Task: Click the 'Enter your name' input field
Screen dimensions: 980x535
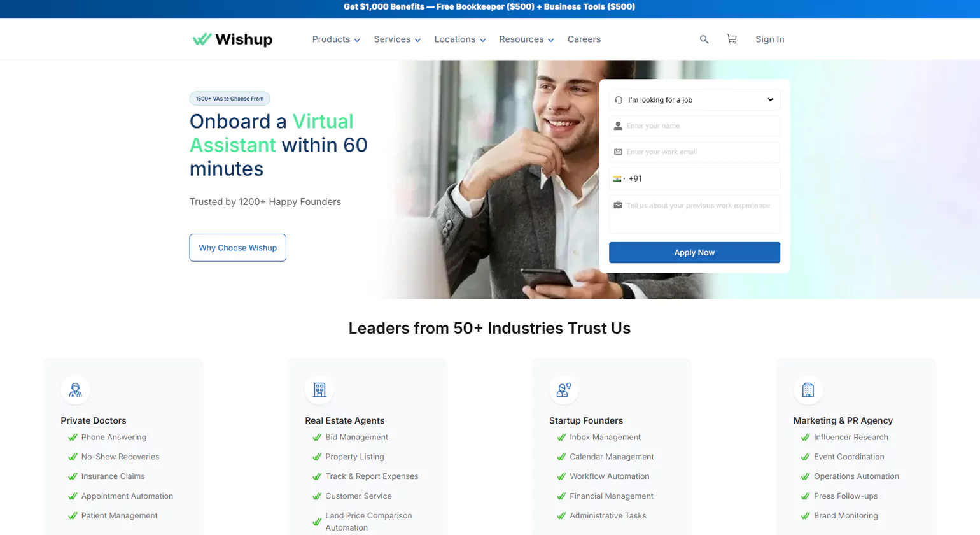Action: [x=694, y=125]
